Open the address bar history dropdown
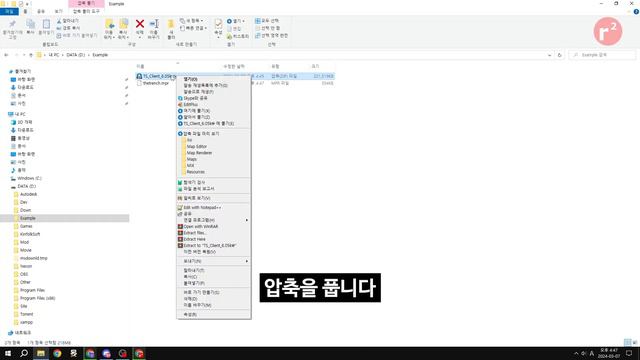640x360 pixels. 549,55
